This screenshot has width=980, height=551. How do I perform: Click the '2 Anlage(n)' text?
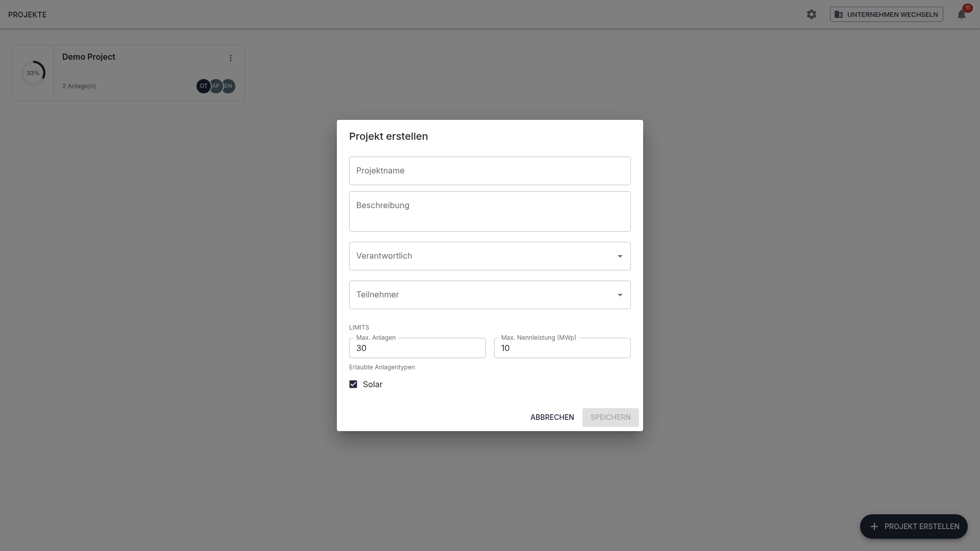click(79, 86)
